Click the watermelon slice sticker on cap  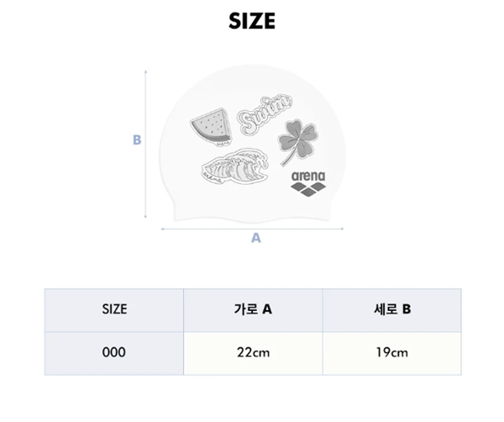click(x=211, y=126)
